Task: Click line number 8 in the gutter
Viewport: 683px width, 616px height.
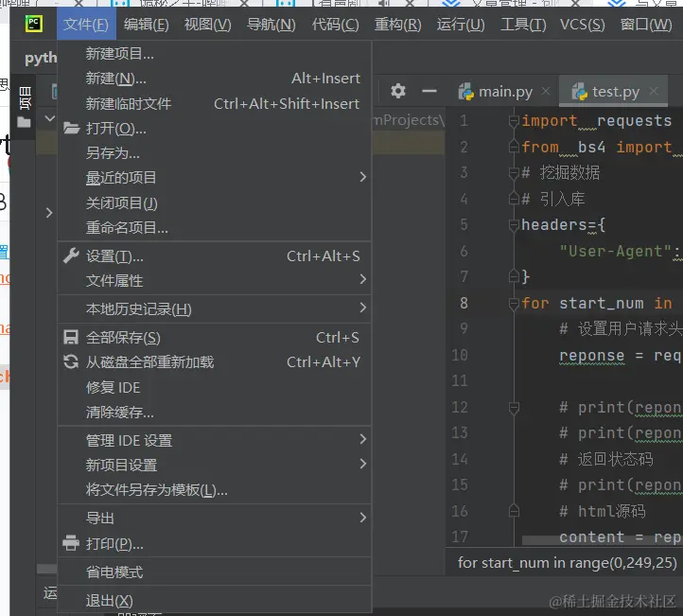Action: click(464, 303)
